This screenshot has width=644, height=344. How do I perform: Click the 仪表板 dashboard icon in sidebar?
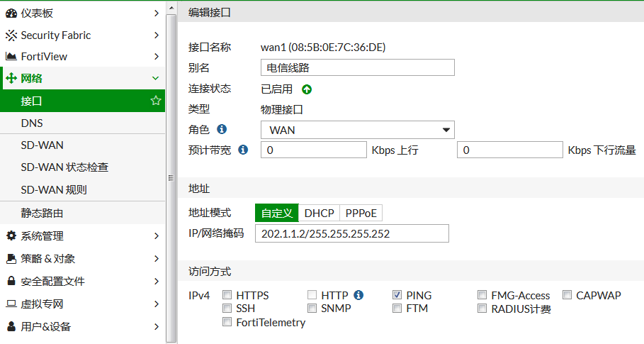(x=11, y=13)
